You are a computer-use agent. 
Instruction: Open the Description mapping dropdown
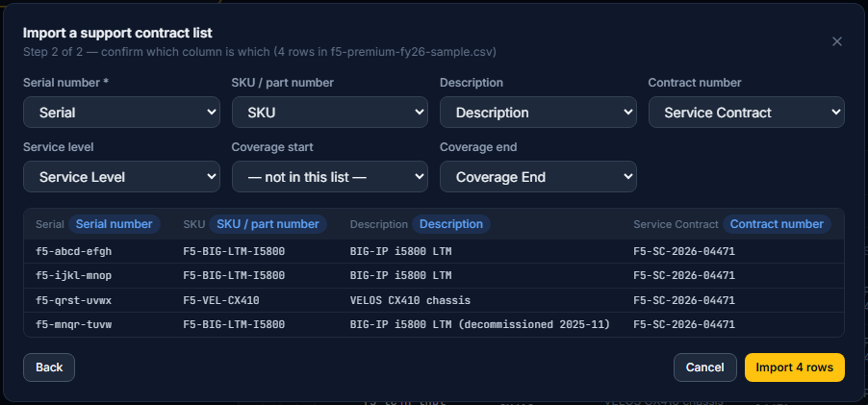(538, 113)
